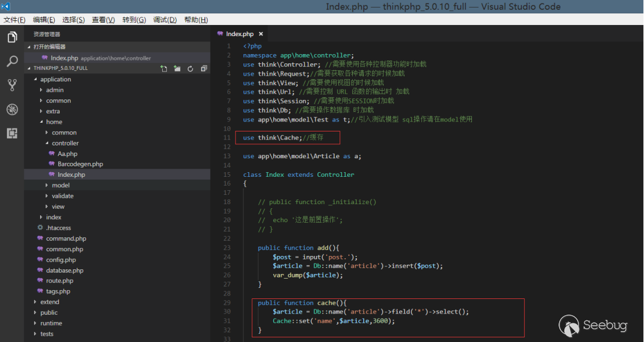644x342 pixels.
Task: Open the 文件(F) menu
Action: pos(15,20)
